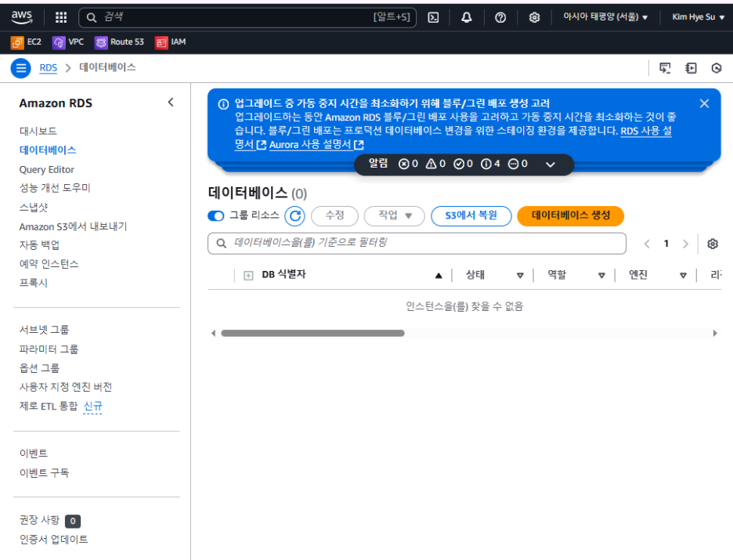
Task: Focus the top AWS search box
Action: 247,17
